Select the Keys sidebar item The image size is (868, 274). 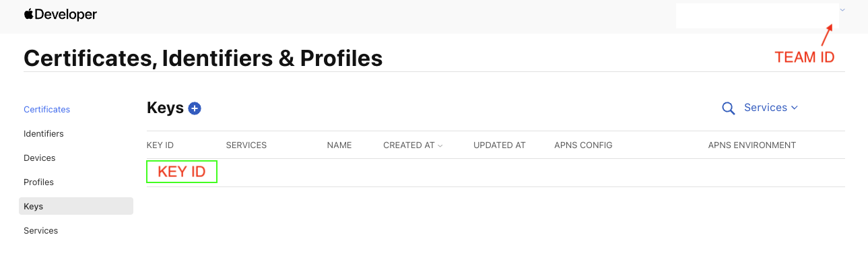[x=34, y=207]
